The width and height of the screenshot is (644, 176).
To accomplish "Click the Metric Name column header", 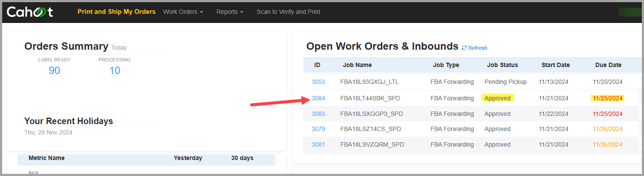I will click(x=46, y=158).
